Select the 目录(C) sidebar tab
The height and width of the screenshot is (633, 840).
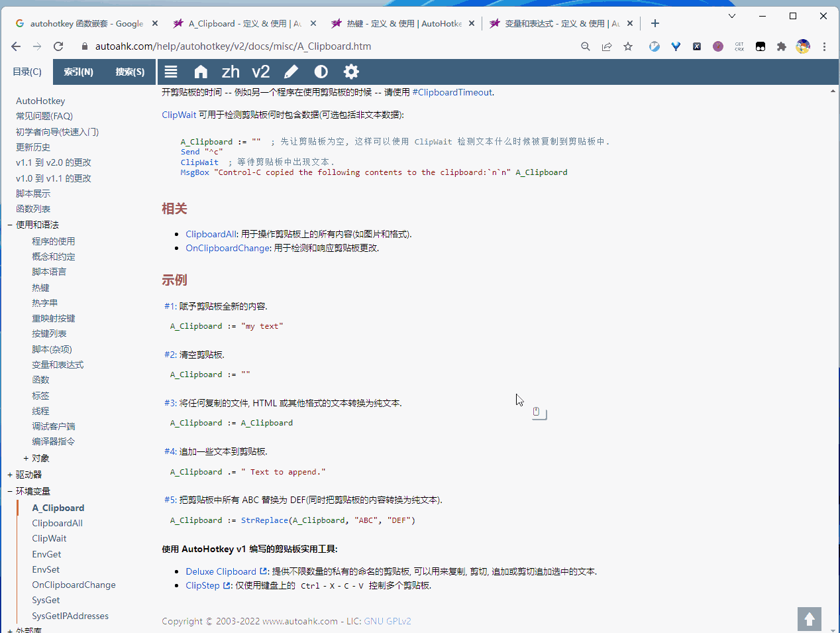[x=27, y=72]
